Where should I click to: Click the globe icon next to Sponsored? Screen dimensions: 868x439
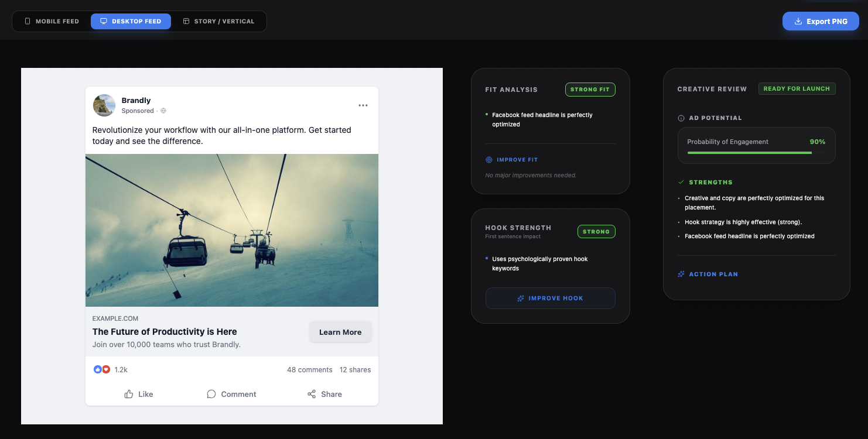click(x=163, y=111)
